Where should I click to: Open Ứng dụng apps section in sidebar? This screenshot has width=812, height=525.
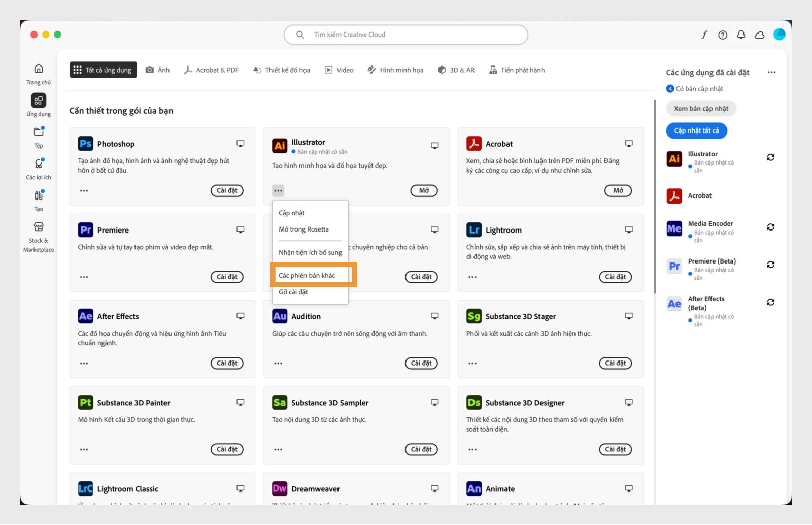click(39, 105)
